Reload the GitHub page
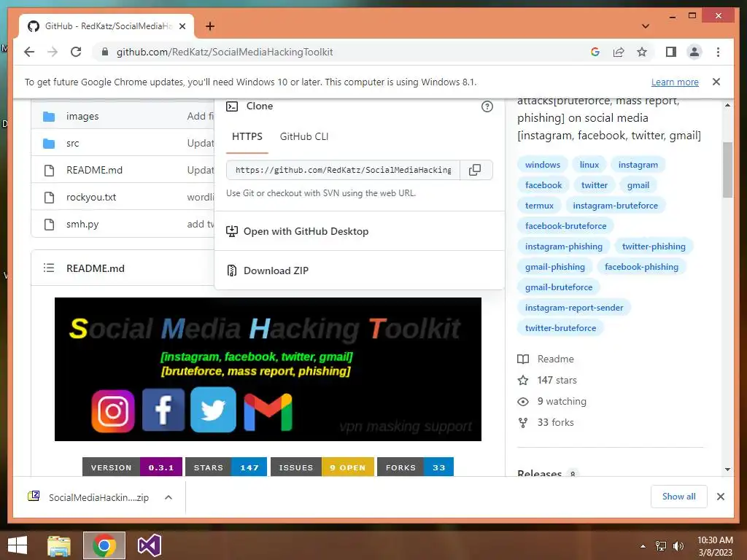 pyautogui.click(x=76, y=52)
